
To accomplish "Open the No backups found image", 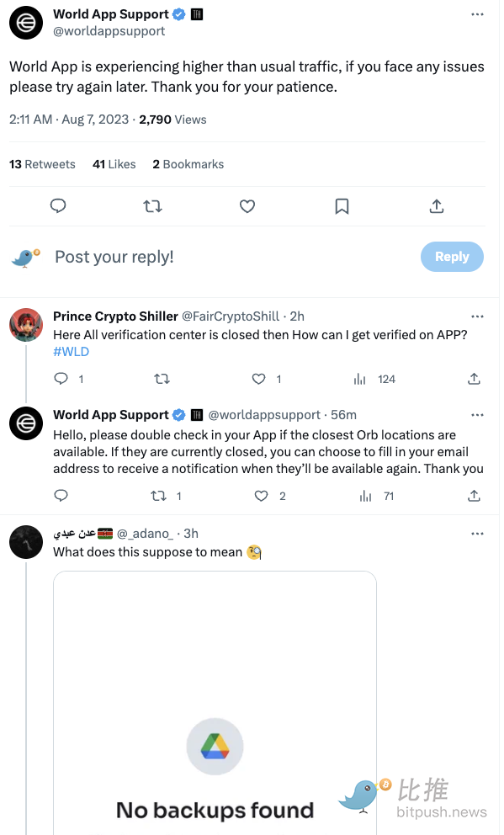I will point(215,703).
